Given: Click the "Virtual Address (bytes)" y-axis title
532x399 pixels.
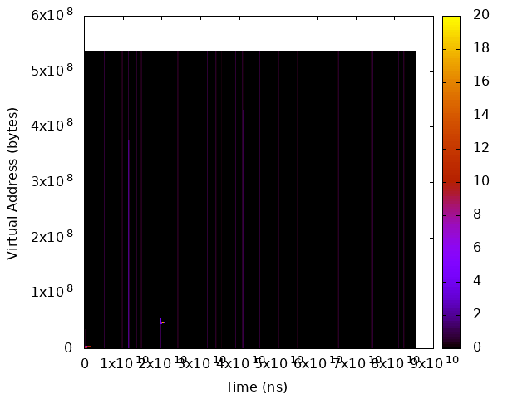Looking at the screenshot, I should pos(12,183).
